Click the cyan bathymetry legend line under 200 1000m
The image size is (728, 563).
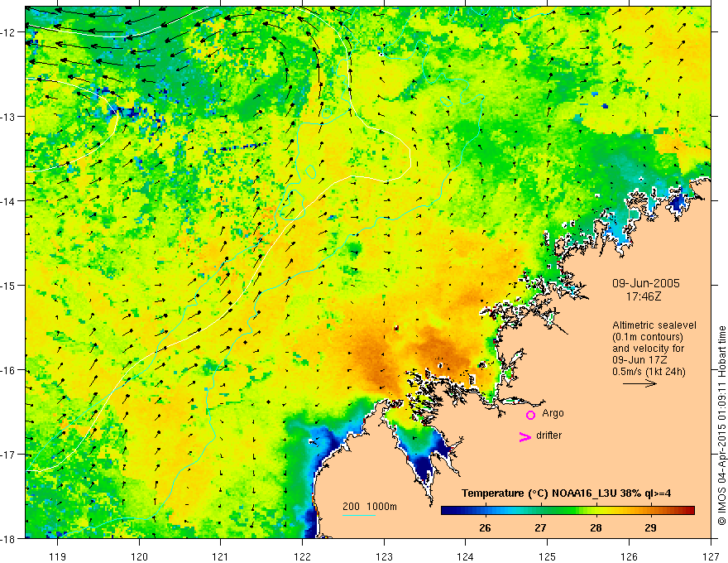click(359, 515)
